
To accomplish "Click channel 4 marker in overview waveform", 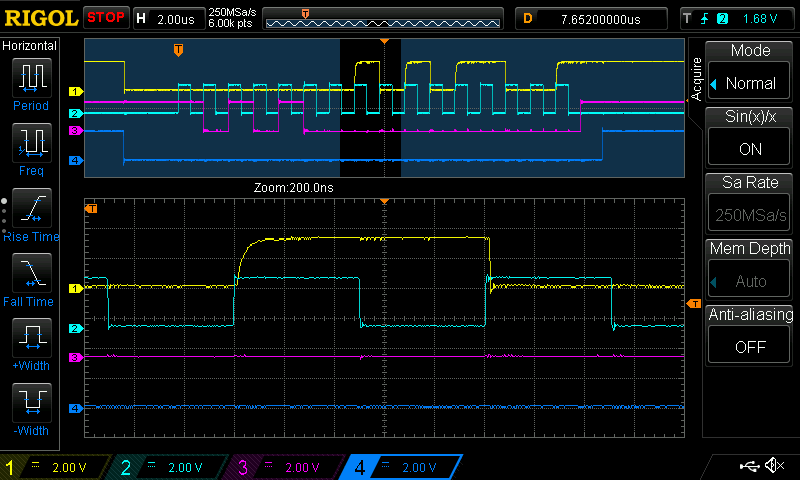I will pyautogui.click(x=76, y=160).
